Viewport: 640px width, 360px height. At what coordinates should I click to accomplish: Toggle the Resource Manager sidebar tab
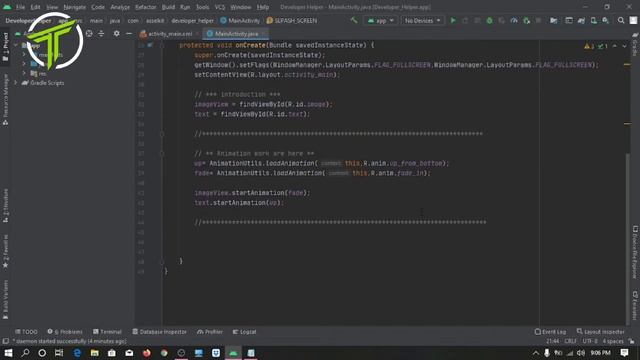pyautogui.click(x=5, y=100)
